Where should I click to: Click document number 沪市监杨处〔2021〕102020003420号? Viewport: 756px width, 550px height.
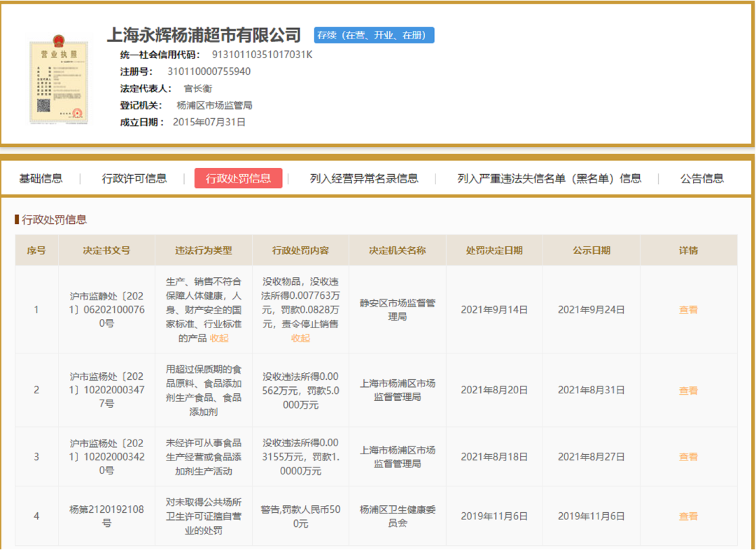click(106, 457)
